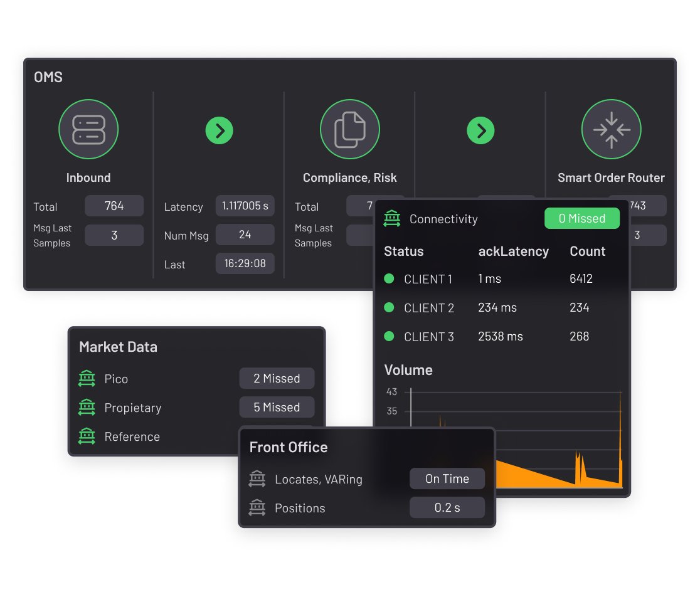The width and height of the screenshot is (700, 602).
Task: Click the Positions row icon
Action: pos(257,508)
